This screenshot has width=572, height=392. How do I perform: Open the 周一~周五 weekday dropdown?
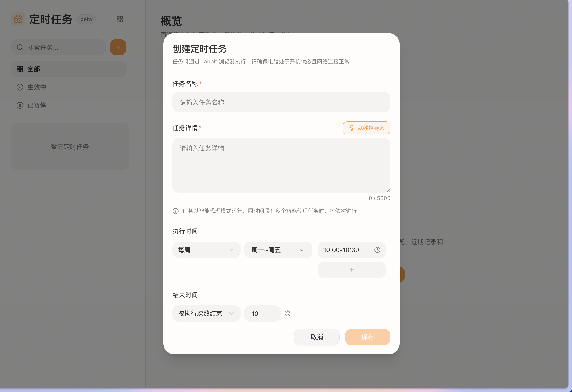[278, 250]
